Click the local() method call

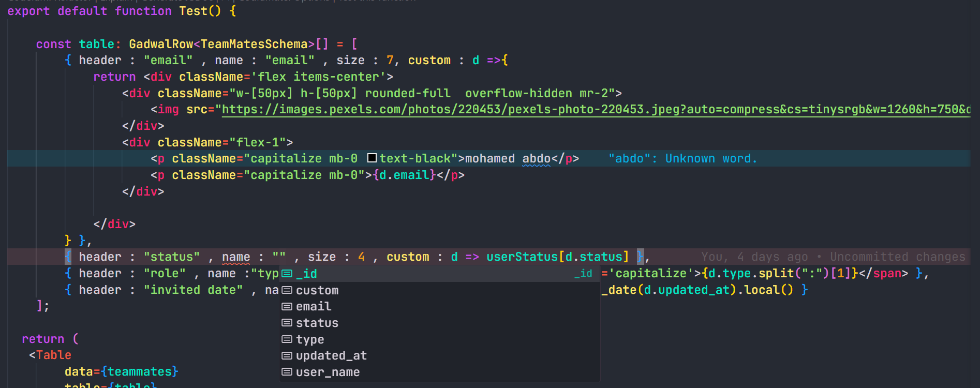[769, 290]
